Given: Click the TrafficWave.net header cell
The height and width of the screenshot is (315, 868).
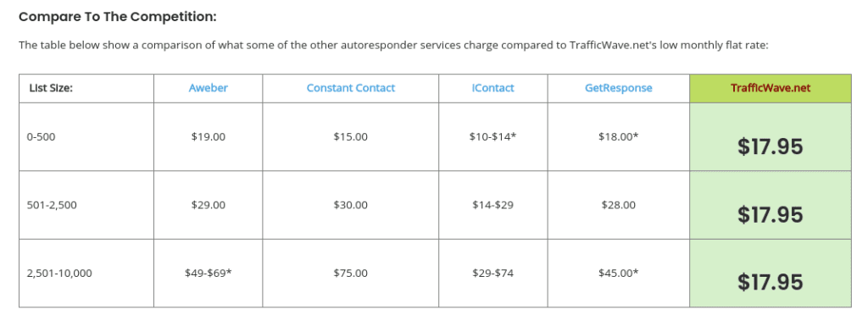Looking at the screenshot, I should [x=770, y=88].
